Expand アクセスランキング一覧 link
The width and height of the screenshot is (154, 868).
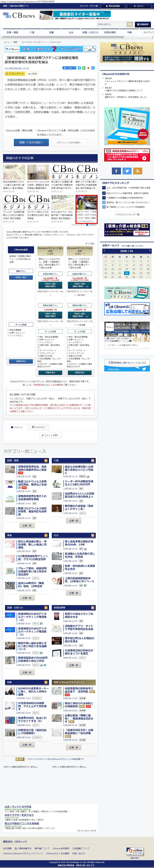127,215
